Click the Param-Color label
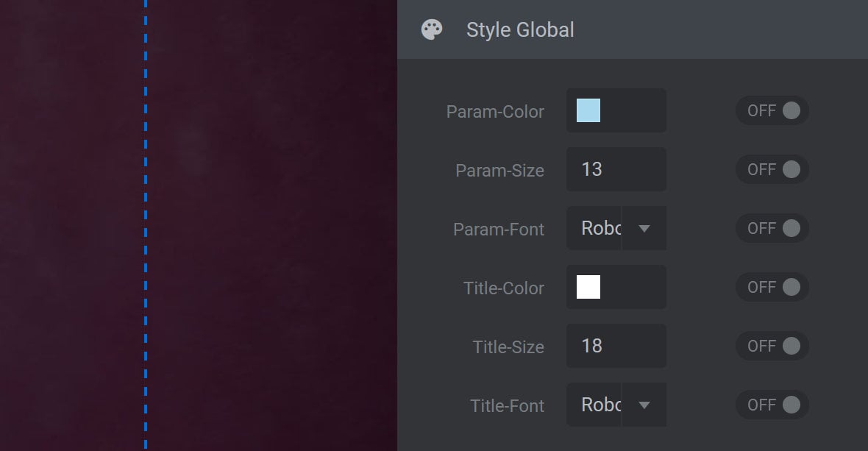868x451 pixels. coord(495,111)
